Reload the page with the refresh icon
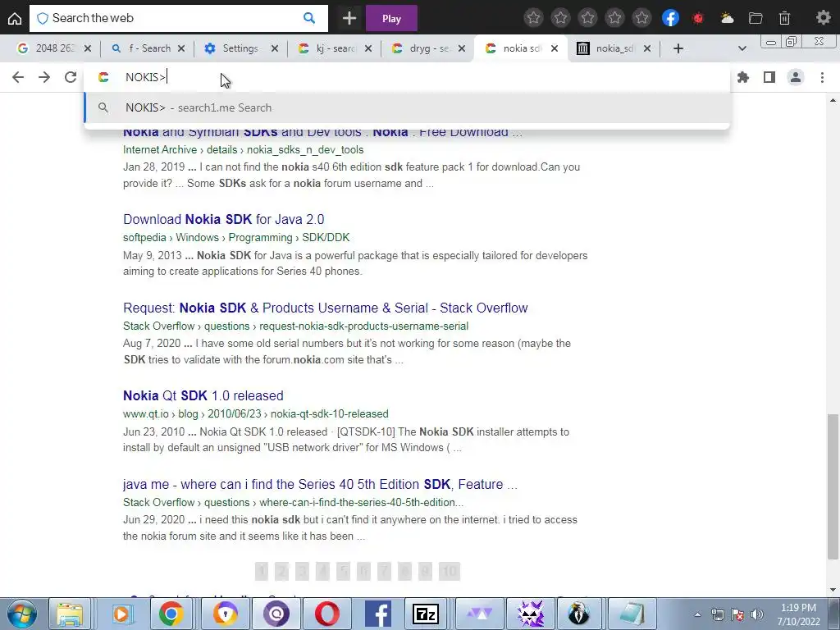This screenshot has height=630, width=840. coord(71,77)
